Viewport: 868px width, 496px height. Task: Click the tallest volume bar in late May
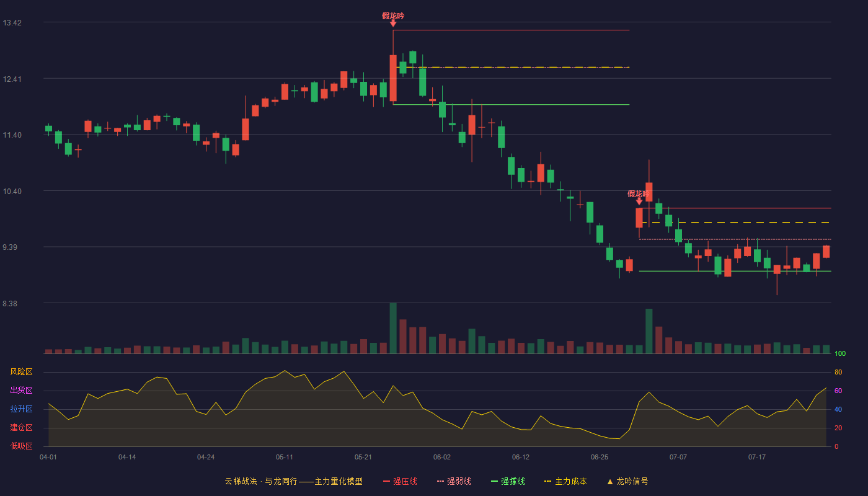coord(393,328)
